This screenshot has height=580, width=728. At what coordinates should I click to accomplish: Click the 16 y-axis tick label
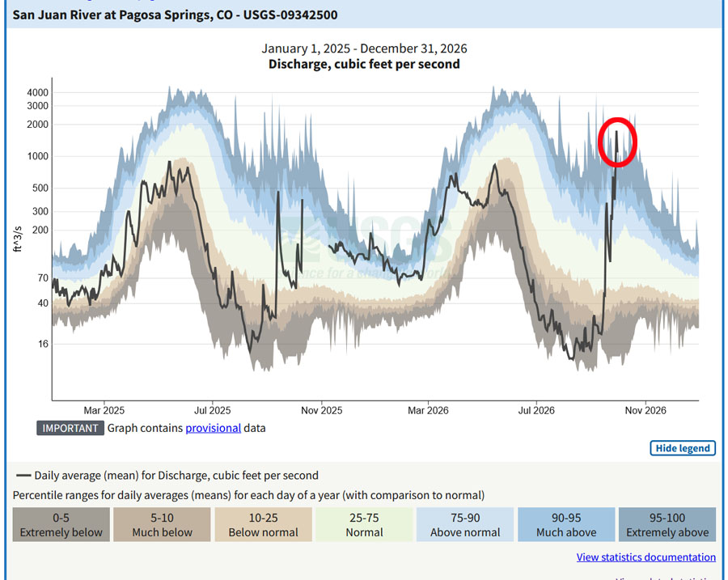43,344
